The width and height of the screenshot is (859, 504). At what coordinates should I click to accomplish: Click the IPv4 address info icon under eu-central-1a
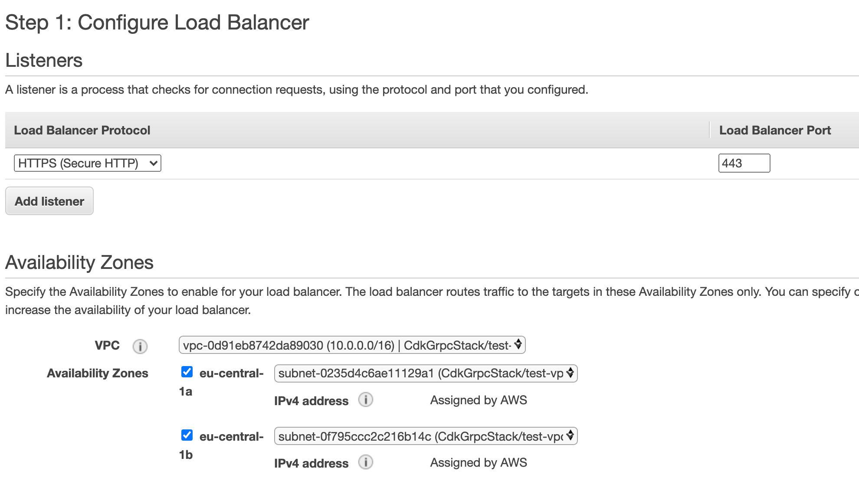coord(366,400)
